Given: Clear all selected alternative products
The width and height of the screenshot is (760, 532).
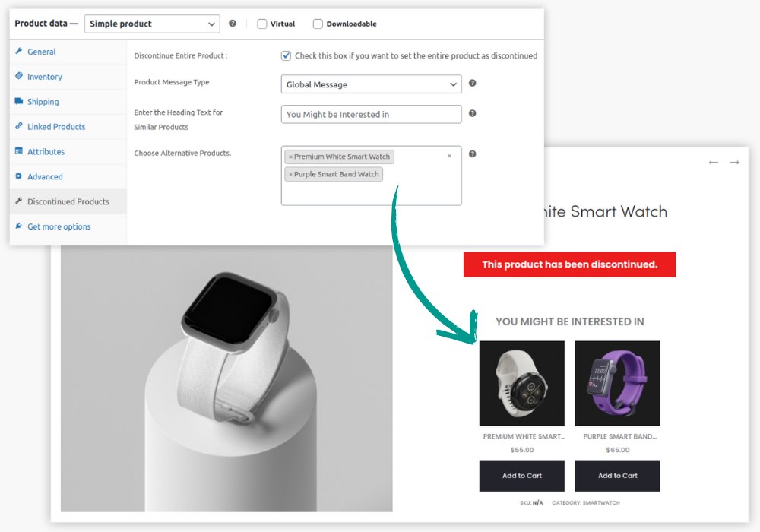Looking at the screenshot, I should coord(449,157).
